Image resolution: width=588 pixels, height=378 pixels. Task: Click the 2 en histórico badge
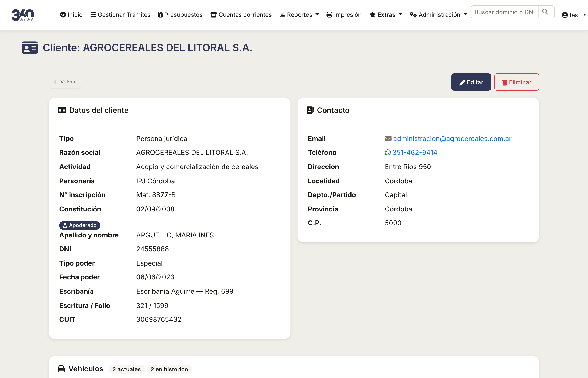click(x=169, y=369)
